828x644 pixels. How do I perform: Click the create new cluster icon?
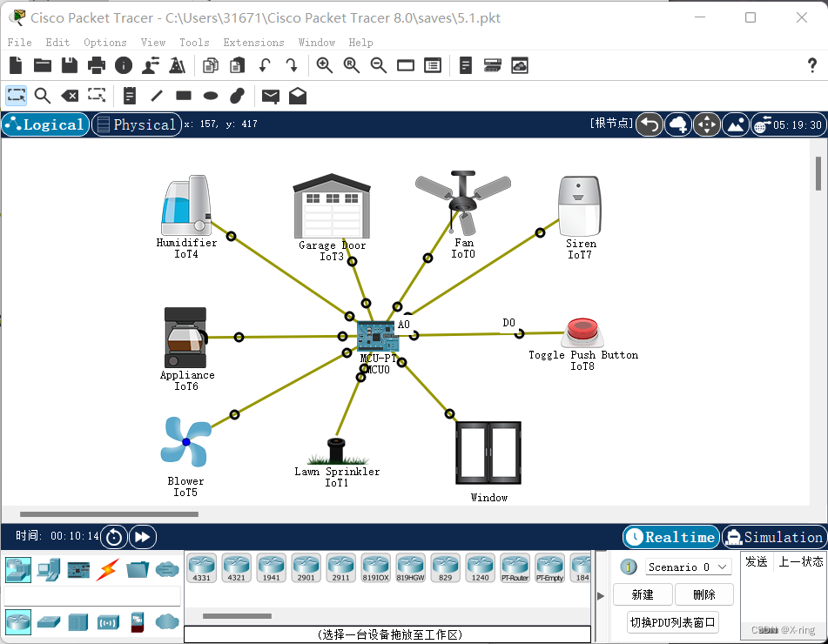tap(678, 125)
